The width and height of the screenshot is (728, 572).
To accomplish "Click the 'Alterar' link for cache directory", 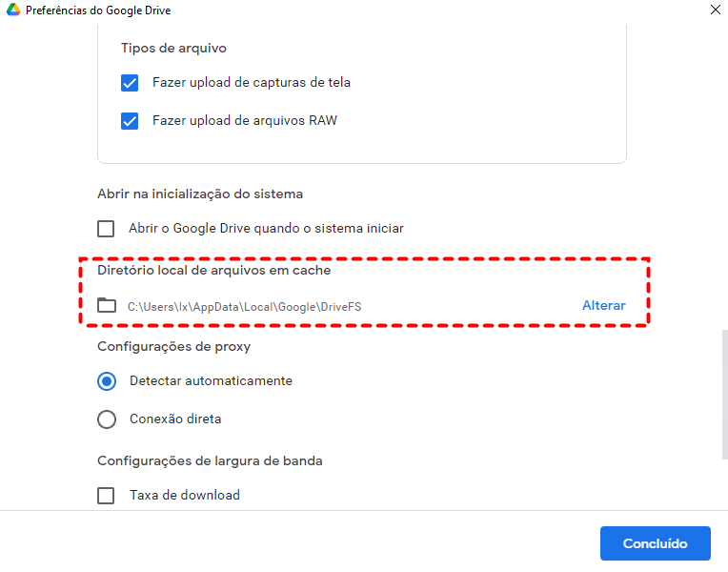I will tap(604, 306).
